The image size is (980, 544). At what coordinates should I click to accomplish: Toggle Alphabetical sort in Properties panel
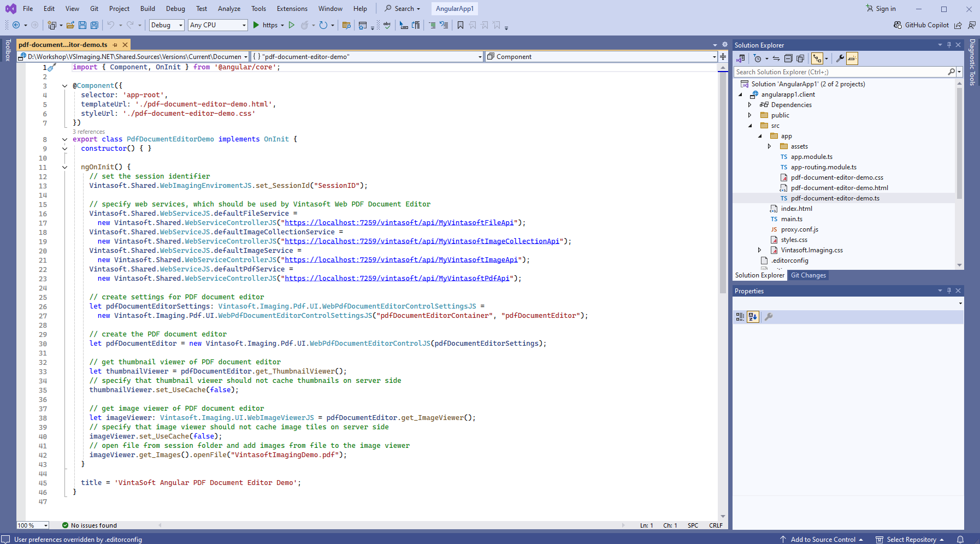[753, 317]
